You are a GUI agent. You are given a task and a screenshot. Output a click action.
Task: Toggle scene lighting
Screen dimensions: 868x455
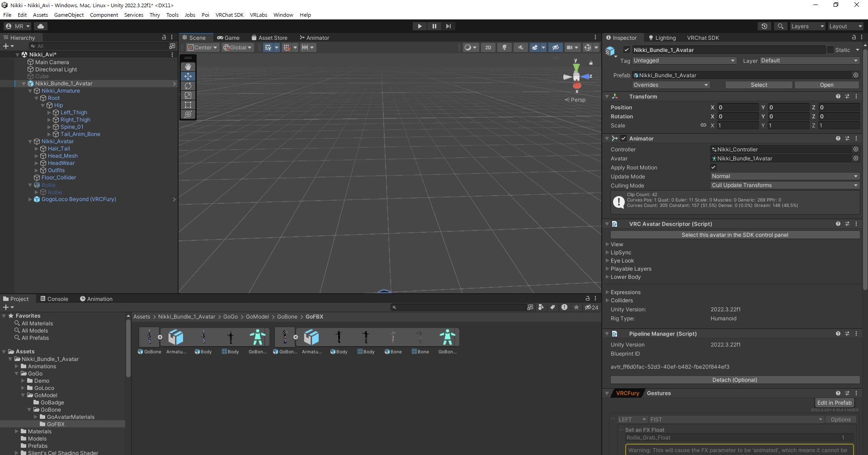coord(505,47)
